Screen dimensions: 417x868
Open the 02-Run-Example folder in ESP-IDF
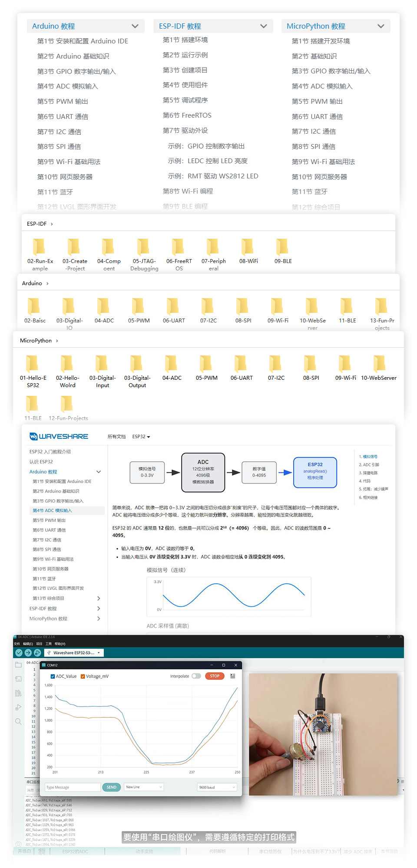40,254
